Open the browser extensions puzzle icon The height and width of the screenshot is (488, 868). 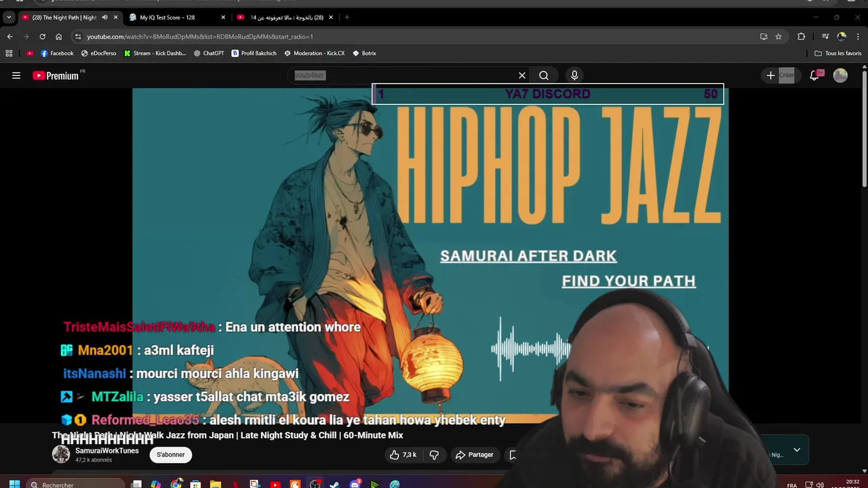click(x=801, y=37)
